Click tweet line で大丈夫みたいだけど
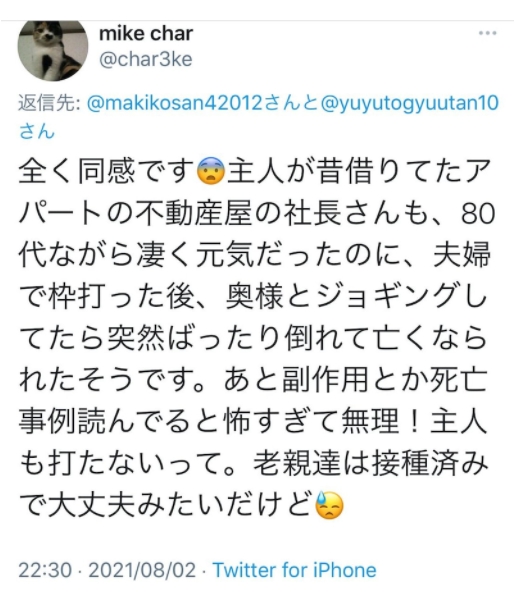Image resolution: width=517 pixels, height=594 pixels. coord(181,505)
